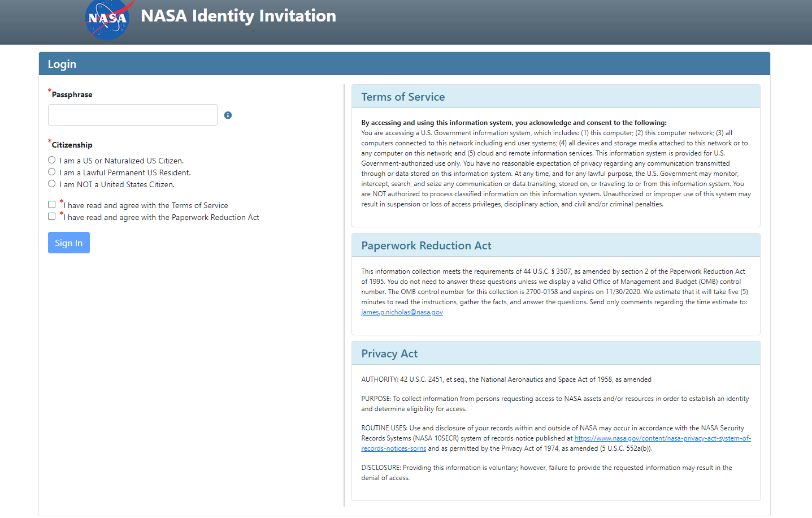Screen dimensions: 812x518
Task: Select the NOT a United States Citizen option
Action: point(52,184)
